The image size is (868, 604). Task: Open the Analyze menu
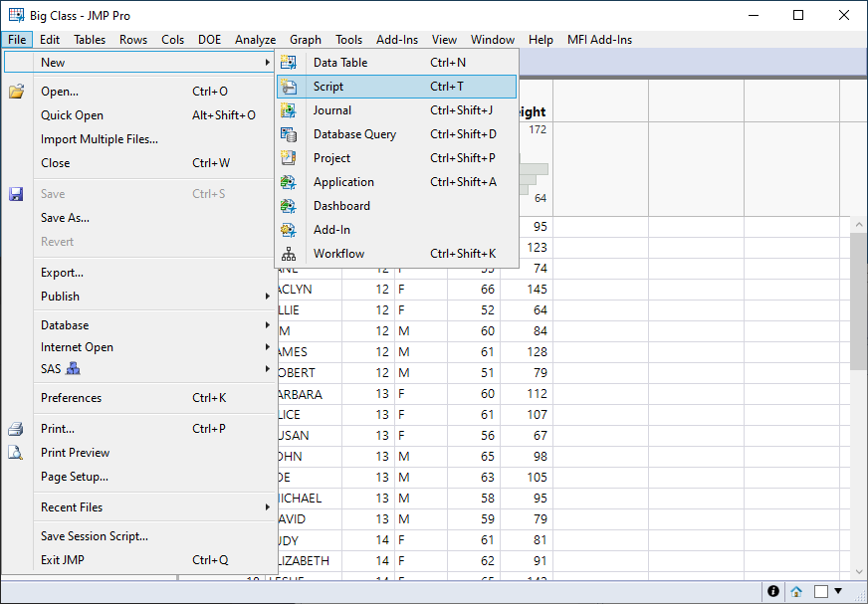pyautogui.click(x=255, y=40)
